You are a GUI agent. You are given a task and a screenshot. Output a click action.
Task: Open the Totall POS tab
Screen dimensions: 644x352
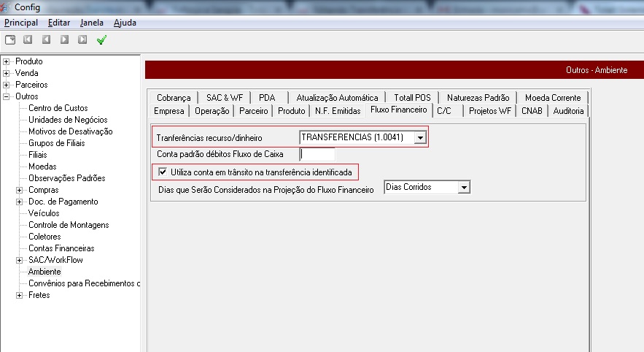tap(412, 97)
